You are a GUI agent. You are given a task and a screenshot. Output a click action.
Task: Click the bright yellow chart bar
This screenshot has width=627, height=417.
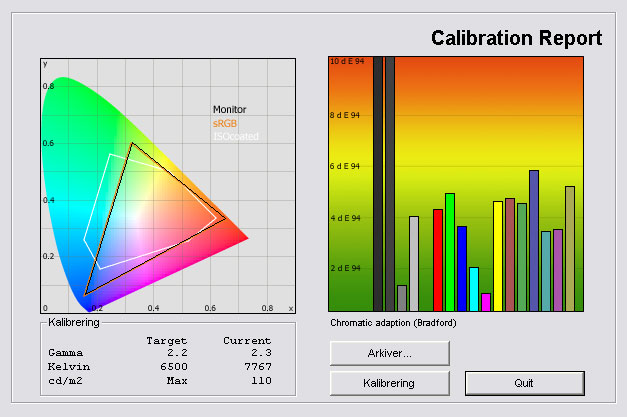tap(498, 256)
